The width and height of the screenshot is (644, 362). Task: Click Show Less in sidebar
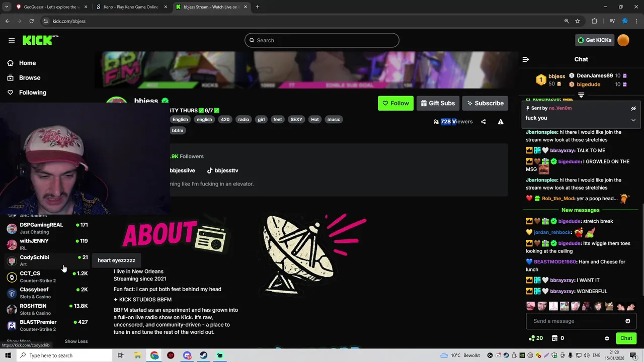point(76,341)
